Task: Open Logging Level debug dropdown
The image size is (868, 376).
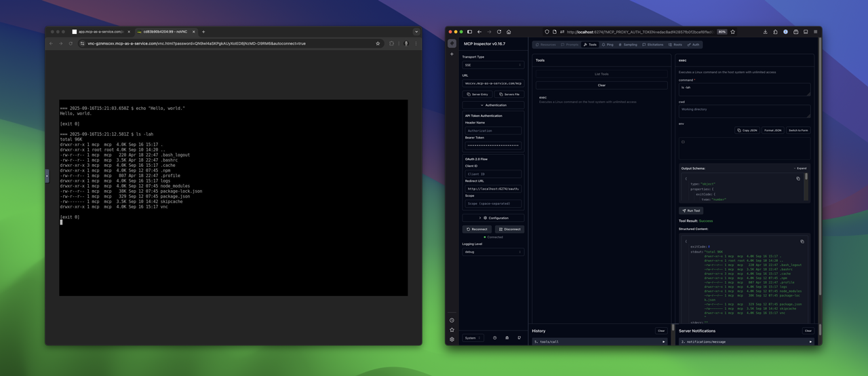Action: [x=493, y=252]
